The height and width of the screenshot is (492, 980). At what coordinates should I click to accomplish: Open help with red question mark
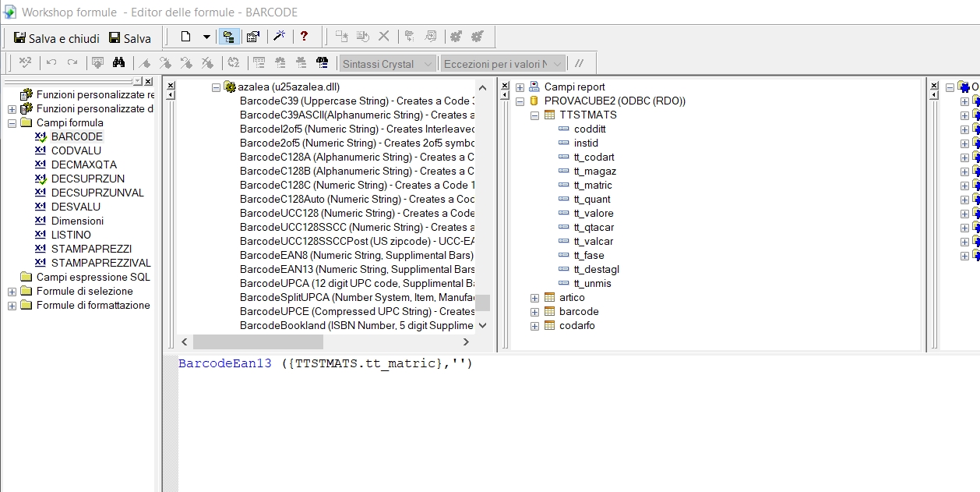(x=304, y=37)
